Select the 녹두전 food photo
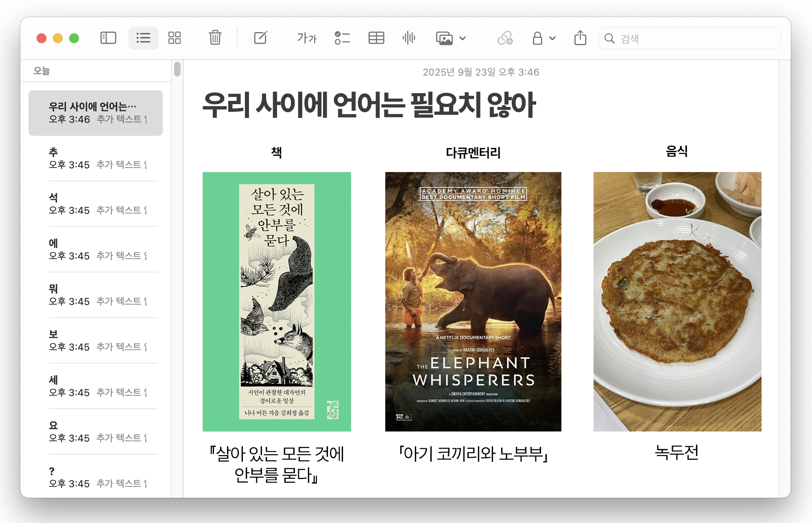 (677, 301)
